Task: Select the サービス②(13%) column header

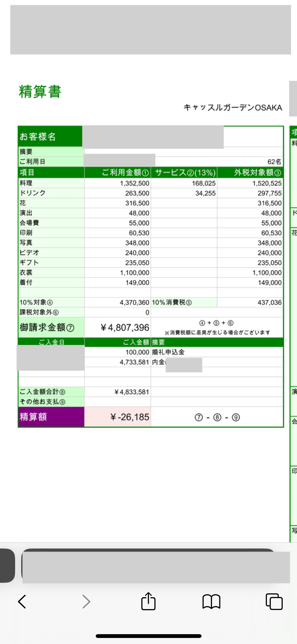Action: click(x=185, y=173)
